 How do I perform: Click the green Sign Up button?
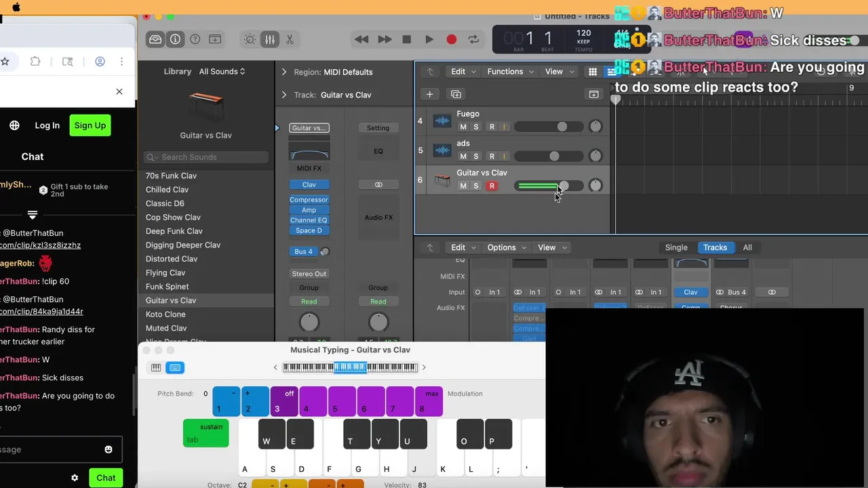tap(90, 125)
